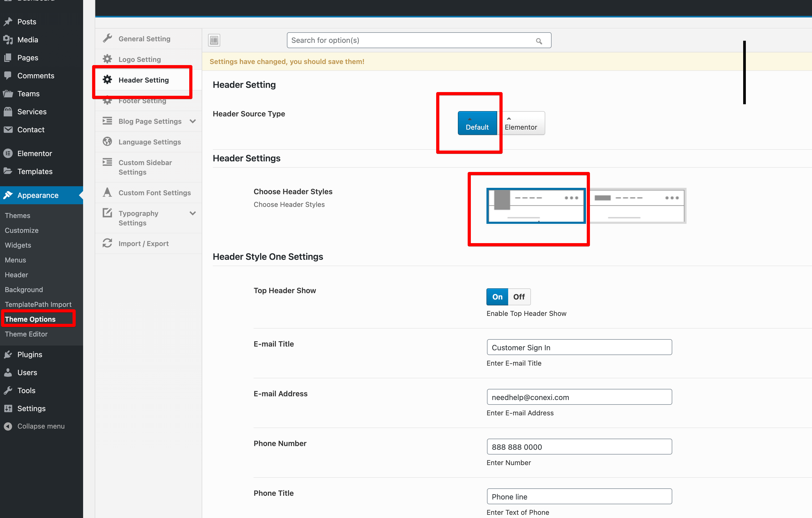Click the Custom Font Settings letter icon

click(107, 192)
